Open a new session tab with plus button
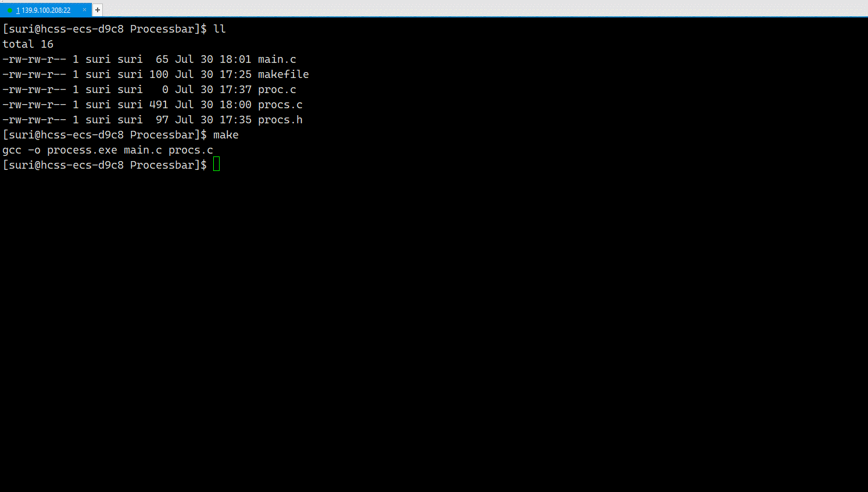Image resolution: width=868 pixels, height=492 pixels. pyautogui.click(x=98, y=10)
